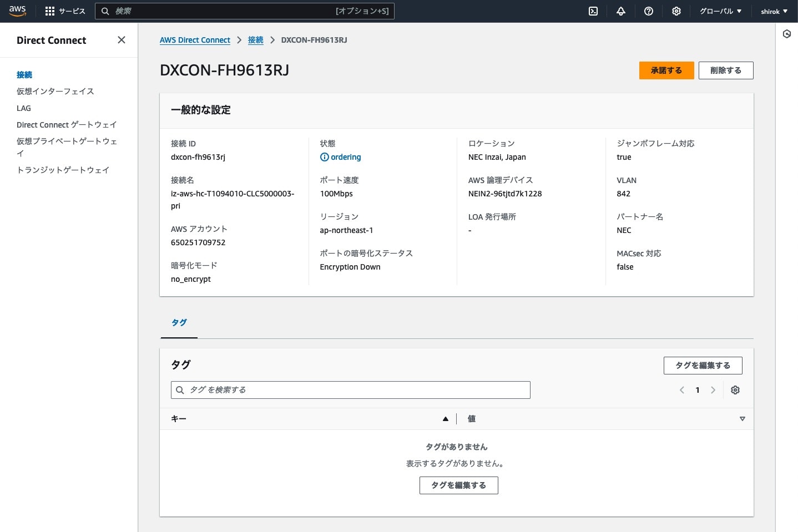Open the AWS home logo
Image resolution: width=798 pixels, height=532 pixels.
click(x=17, y=11)
